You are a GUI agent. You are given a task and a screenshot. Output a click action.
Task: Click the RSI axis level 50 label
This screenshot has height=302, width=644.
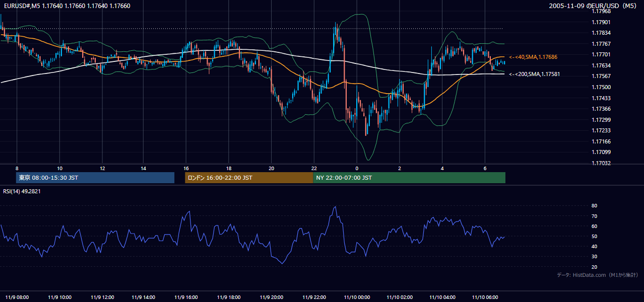594,236
